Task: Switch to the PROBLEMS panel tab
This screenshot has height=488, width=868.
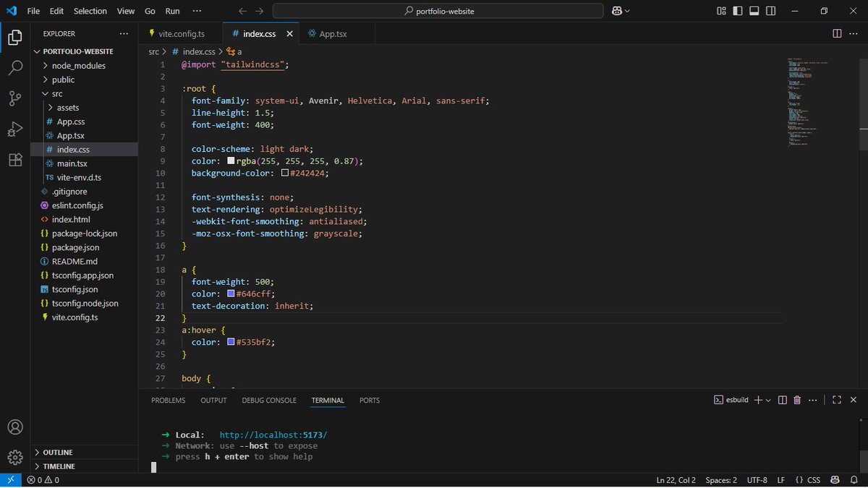Action: click(x=169, y=400)
